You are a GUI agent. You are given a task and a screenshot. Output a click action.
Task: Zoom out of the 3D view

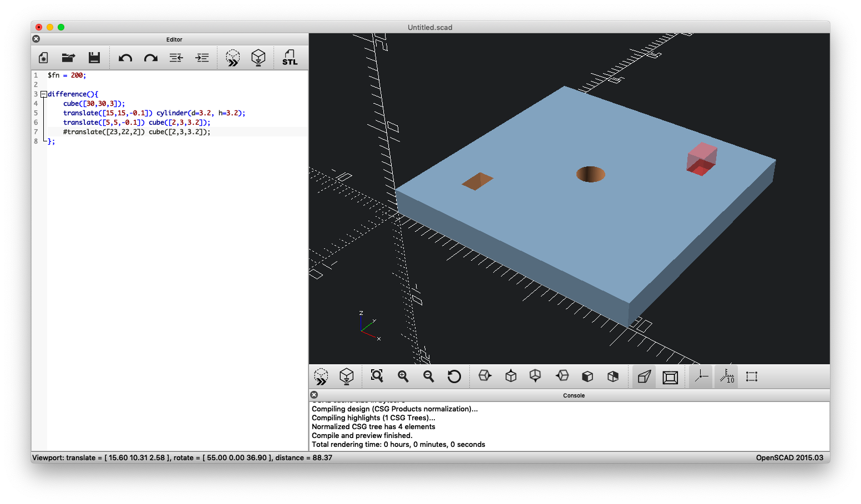[429, 376]
